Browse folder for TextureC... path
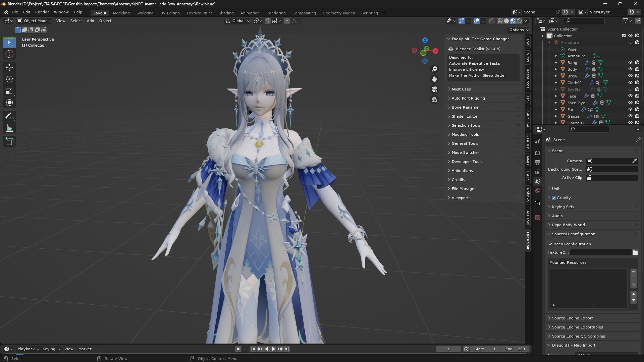The width and height of the screenshot is (644, 362). (x=635, y=253)
